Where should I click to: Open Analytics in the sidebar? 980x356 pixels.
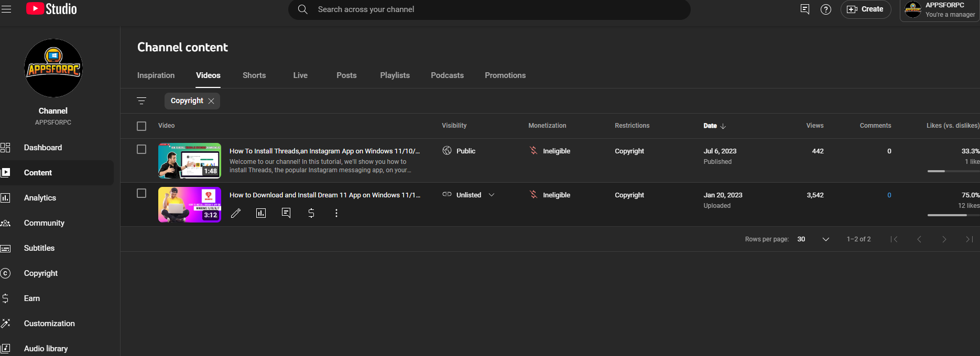(x=57, y=198)
